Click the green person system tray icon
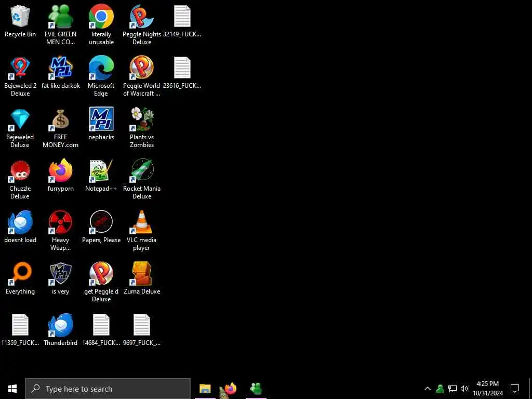This screenshot has height=399, width=532. [440, 389]
